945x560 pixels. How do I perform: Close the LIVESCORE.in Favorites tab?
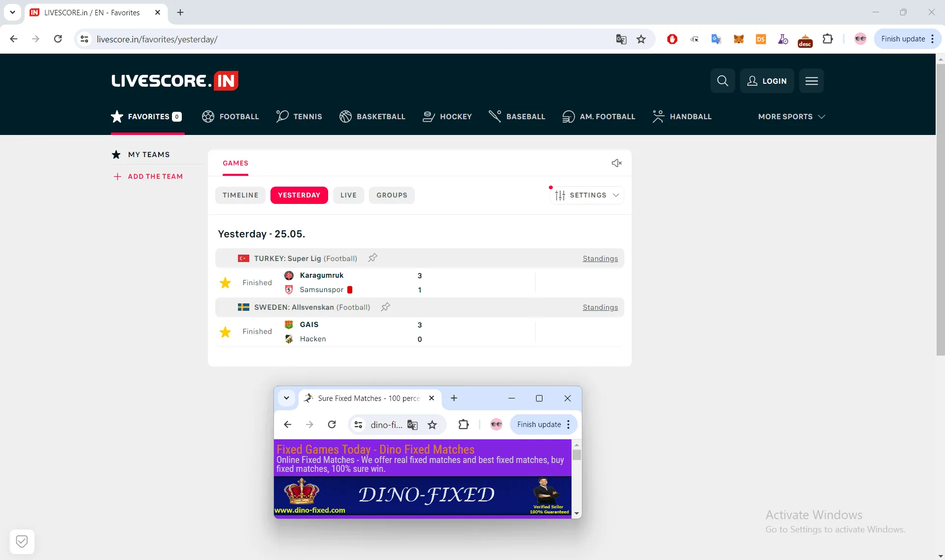point(158,12)
